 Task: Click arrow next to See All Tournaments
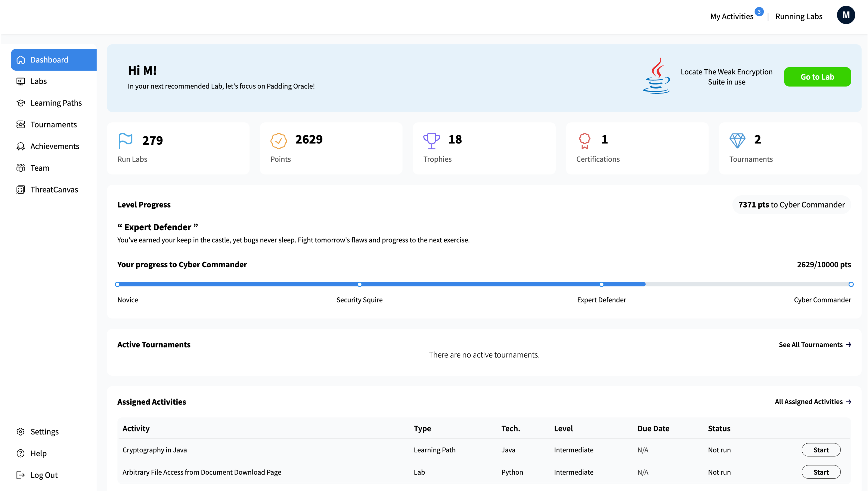[x=848, y=345]
